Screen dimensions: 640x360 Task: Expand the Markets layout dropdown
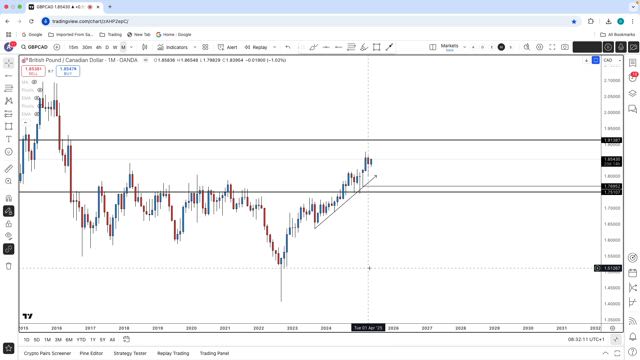[464, 47]
